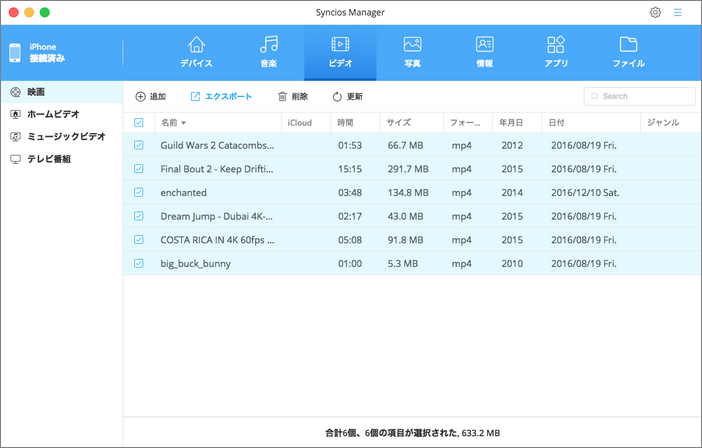Viewport: 702px width, 448px height.
Task: Select Music Video (ミュージックビデオ) in sidebar
Action: 61,137
